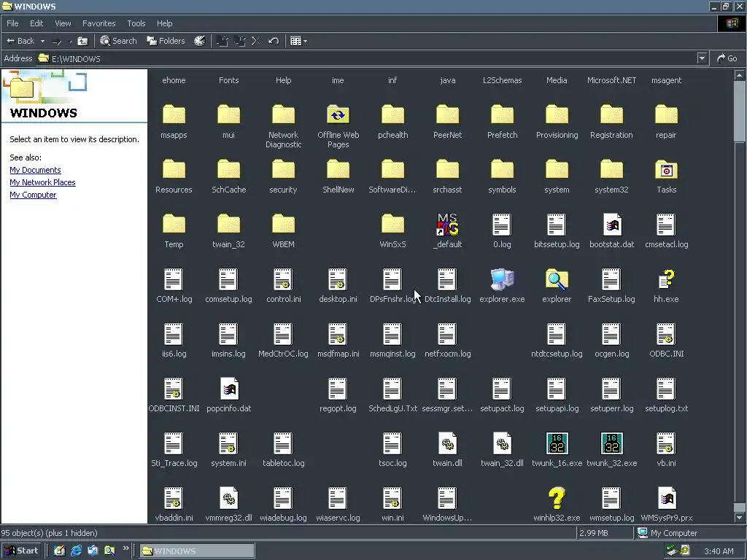Select vmmreg32.dll file icon
This screenshot has width=747, height=560.
pyautogui.click(x=228, y=499)
